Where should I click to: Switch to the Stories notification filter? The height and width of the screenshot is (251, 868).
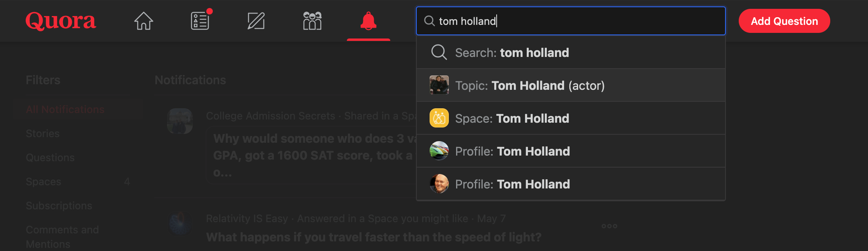tap(43, 134)
